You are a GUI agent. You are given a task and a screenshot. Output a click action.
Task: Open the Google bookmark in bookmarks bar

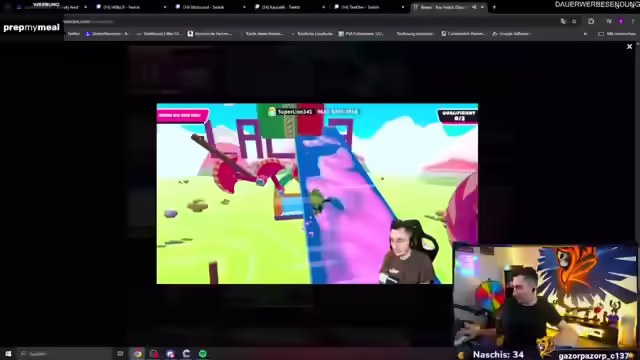click(x=511, y=34)
